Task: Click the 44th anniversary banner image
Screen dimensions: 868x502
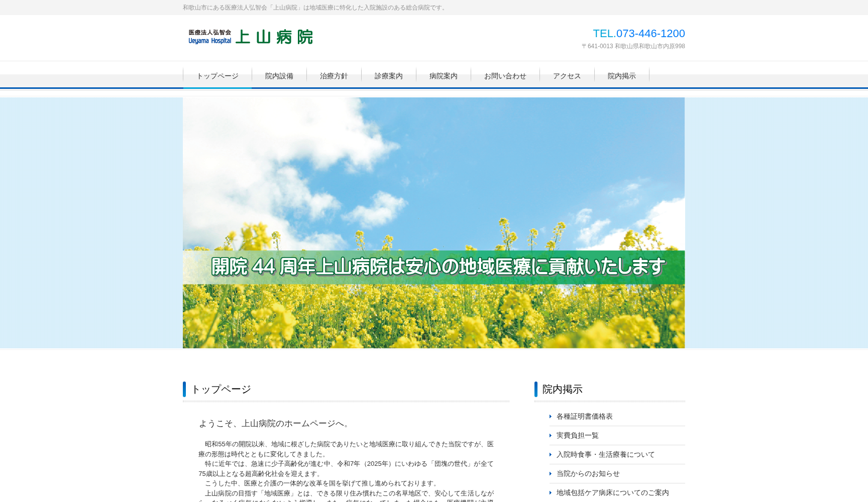Action: click(x=433, y=223)
